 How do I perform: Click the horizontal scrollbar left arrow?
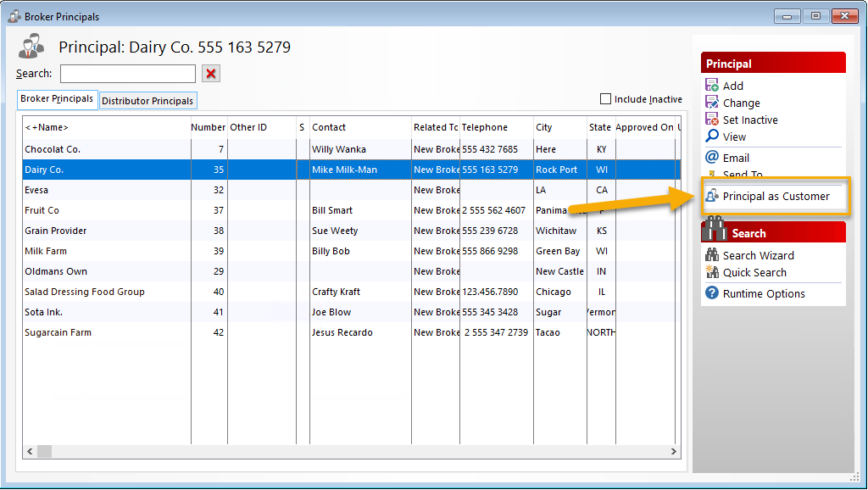pos(30,451)
